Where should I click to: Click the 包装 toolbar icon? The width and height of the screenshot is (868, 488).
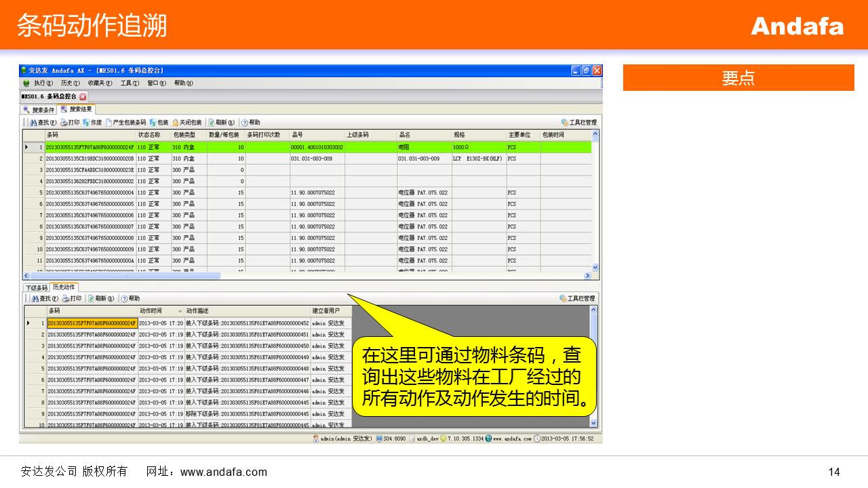(153, 123)
